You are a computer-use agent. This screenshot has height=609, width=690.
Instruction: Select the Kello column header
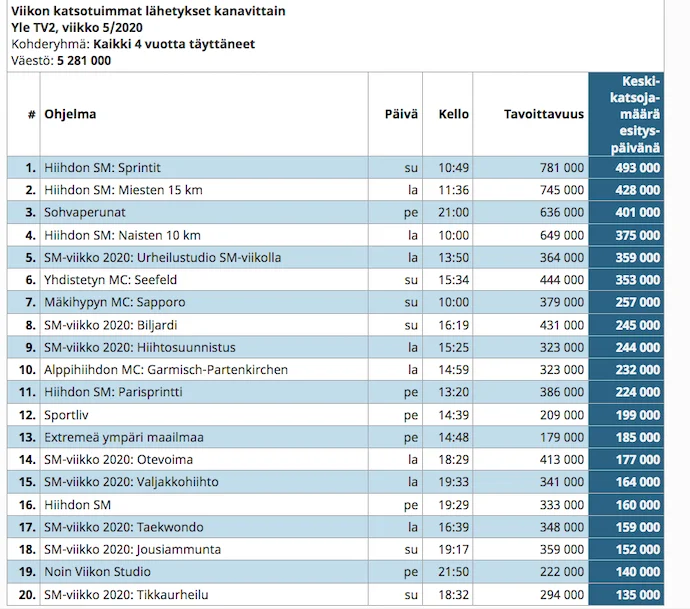point(453,114)
